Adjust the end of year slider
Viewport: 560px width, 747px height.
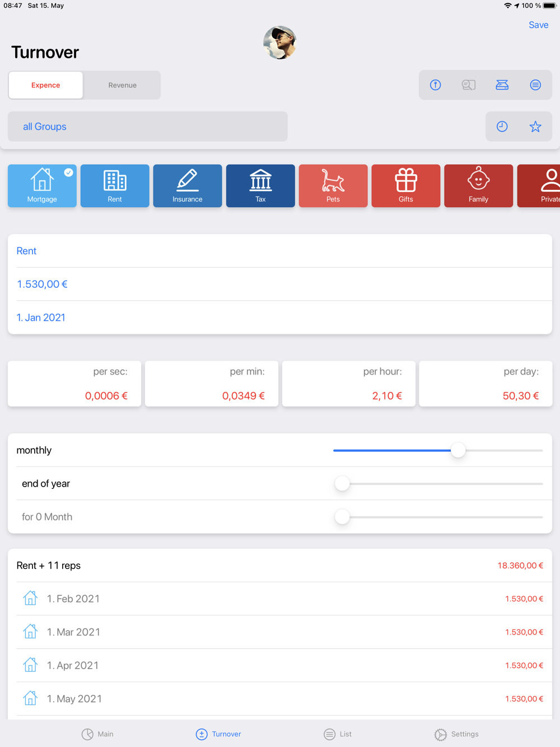click(438, 484)
